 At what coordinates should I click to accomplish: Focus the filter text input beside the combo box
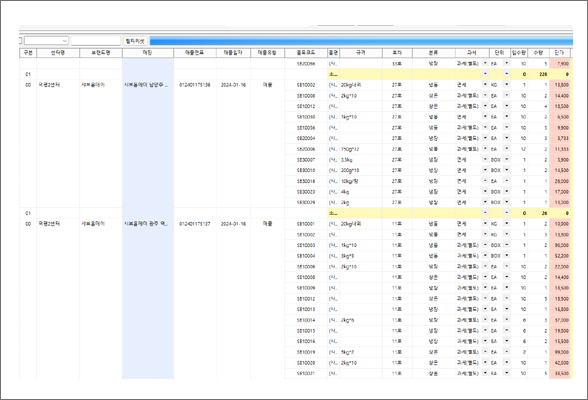(x=96, y=40)
